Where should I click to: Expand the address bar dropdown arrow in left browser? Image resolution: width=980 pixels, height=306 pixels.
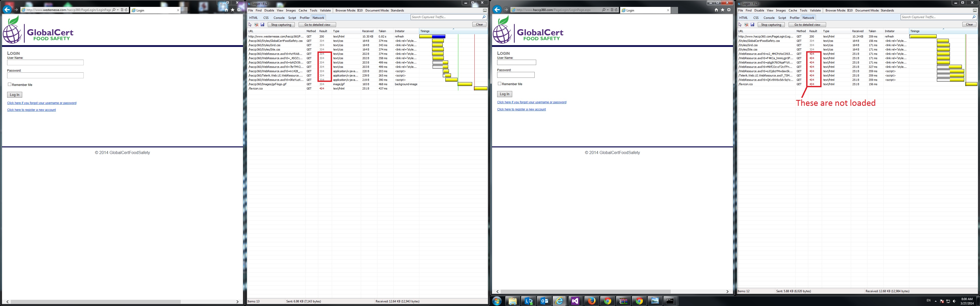pyautogui.click(x=118, y=10)
